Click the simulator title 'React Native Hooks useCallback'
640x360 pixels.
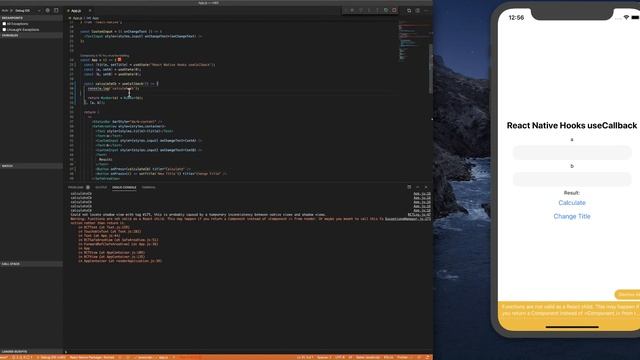(x=572, y=125)
